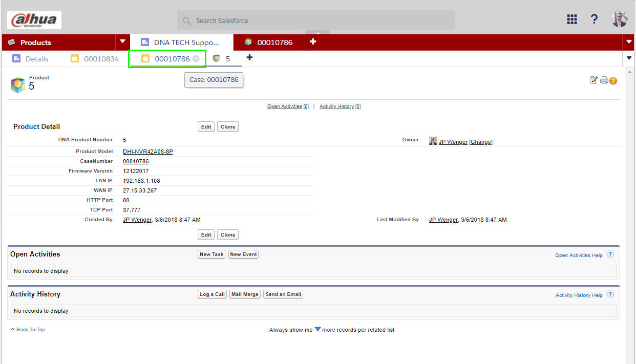Add a new primary tab

point(313,41)
